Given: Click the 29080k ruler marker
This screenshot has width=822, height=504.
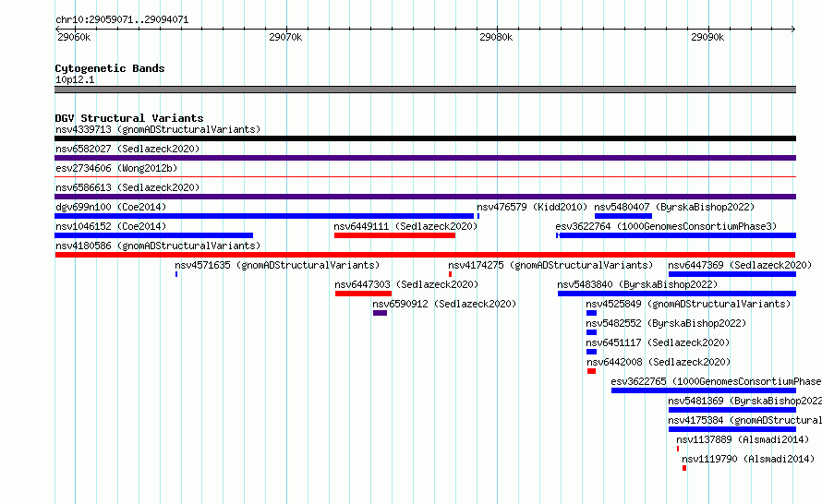Looking at the screenshot, I should 496,37.
